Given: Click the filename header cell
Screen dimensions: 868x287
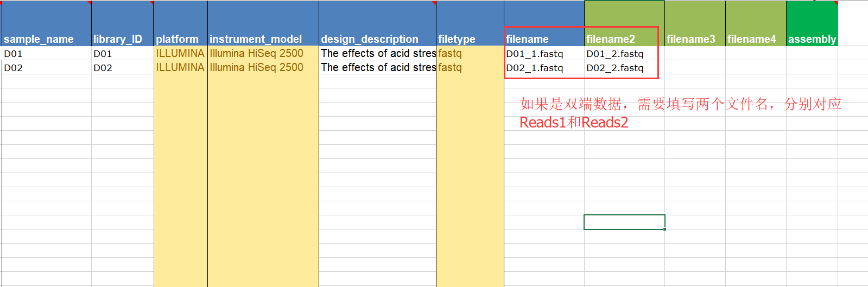Looking at the screenshot, I should 543,39.
